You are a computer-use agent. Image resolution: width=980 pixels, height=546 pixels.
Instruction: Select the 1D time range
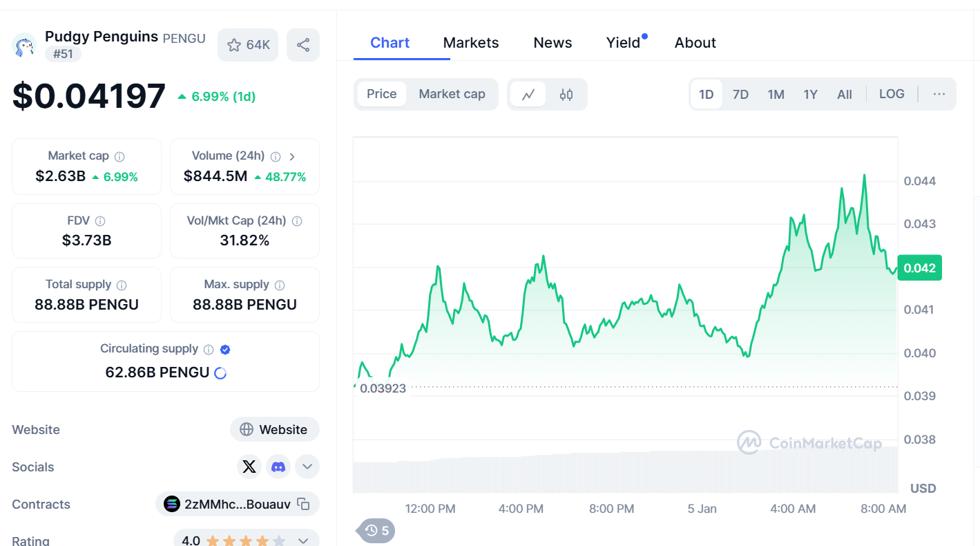[706, 94]
